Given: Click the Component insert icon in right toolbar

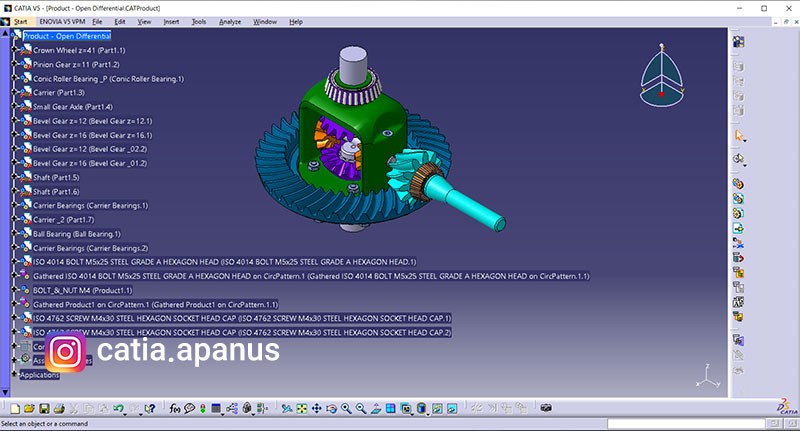Looking at the screenshot, I should pyautogui.click(x=738, y=184).
